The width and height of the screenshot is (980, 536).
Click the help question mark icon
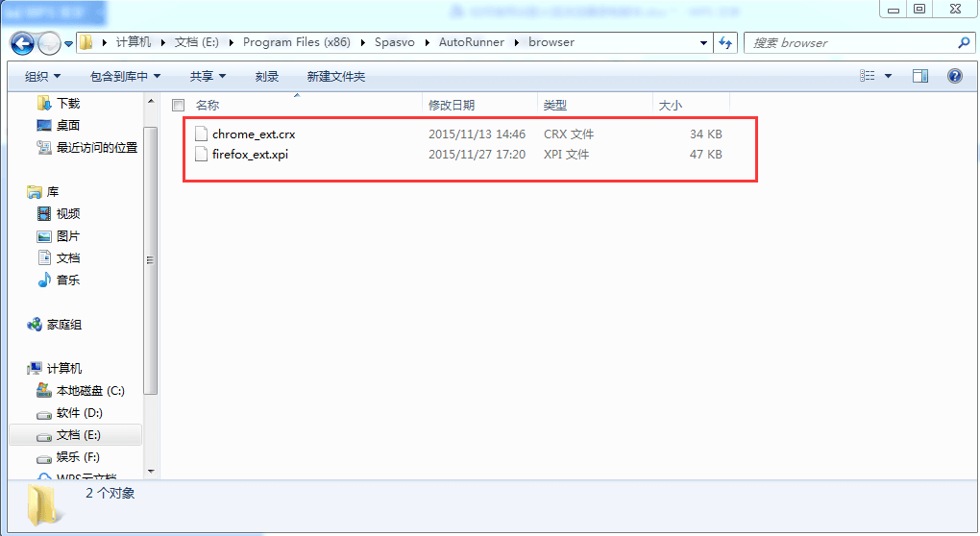tap(954, 76)
